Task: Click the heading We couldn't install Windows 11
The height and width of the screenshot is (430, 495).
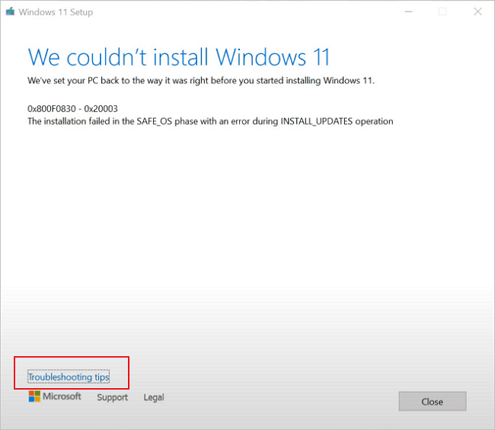Action: click(179, 57)
